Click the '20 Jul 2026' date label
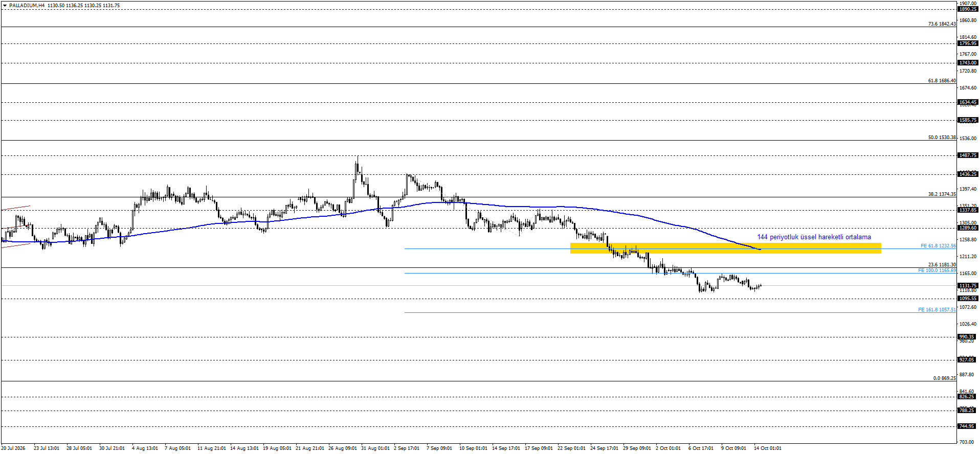Screen dimensions: 980x454 coord(13,448)
